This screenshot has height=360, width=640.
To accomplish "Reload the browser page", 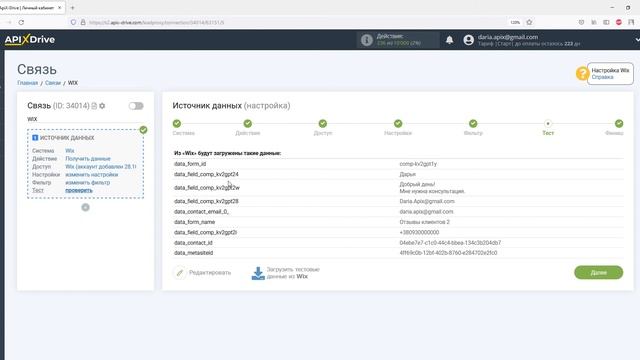I will 21,22.
